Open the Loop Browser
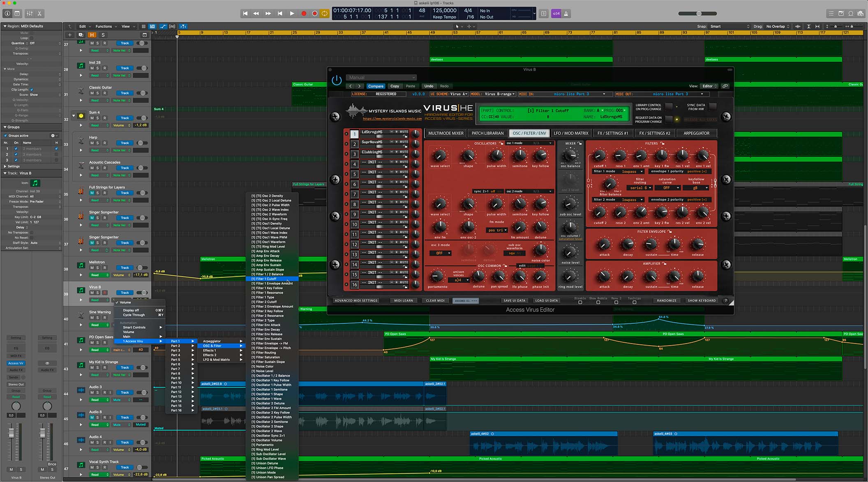Image resolution: width=868 pixels, height=482 pixels. 851,14
